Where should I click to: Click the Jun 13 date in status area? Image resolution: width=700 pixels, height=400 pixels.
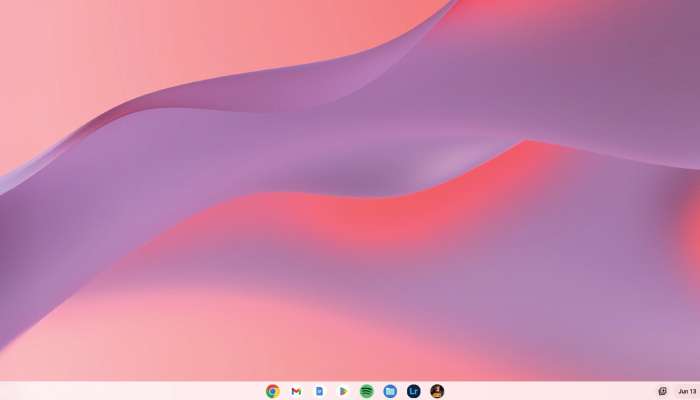(x=687, y=391)
